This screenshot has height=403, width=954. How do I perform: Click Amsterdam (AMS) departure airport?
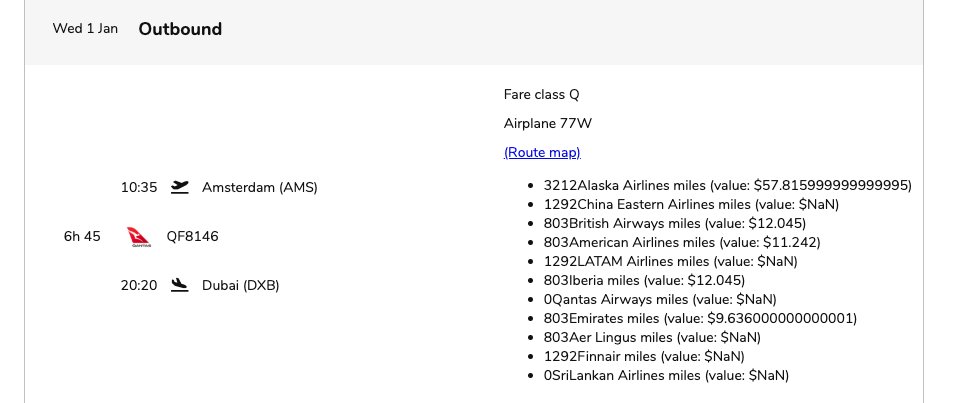[x=260, y=187]
